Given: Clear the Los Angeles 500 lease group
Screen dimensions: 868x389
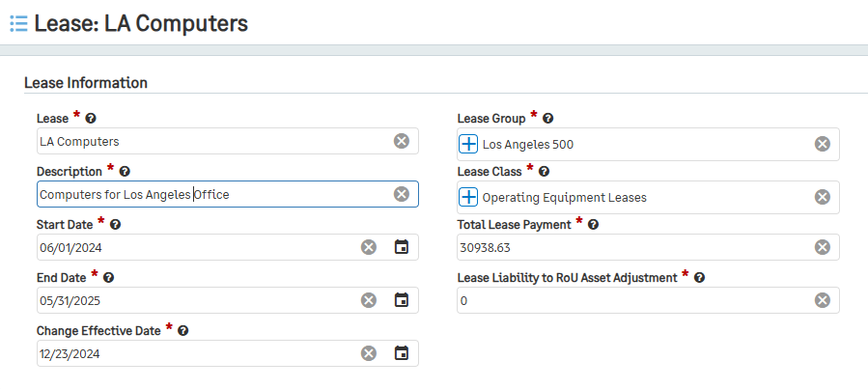Looking at the screenshot, I should (823, 145).
